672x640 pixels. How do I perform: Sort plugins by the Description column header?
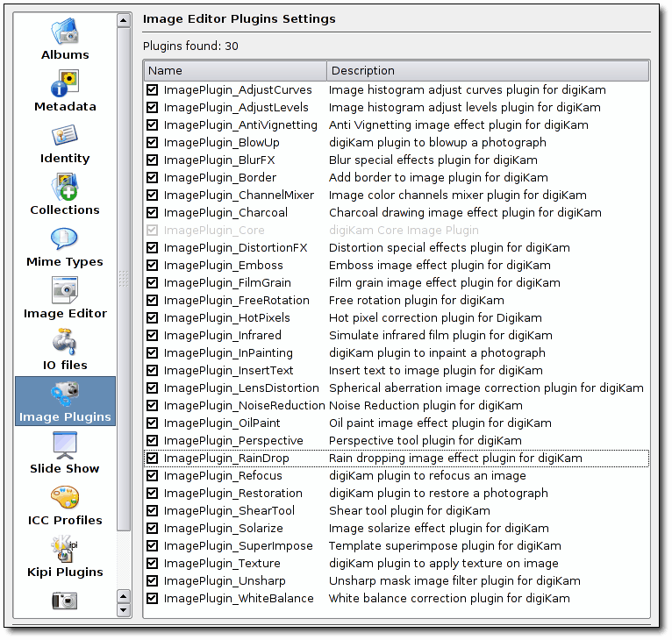pos(488,71)
